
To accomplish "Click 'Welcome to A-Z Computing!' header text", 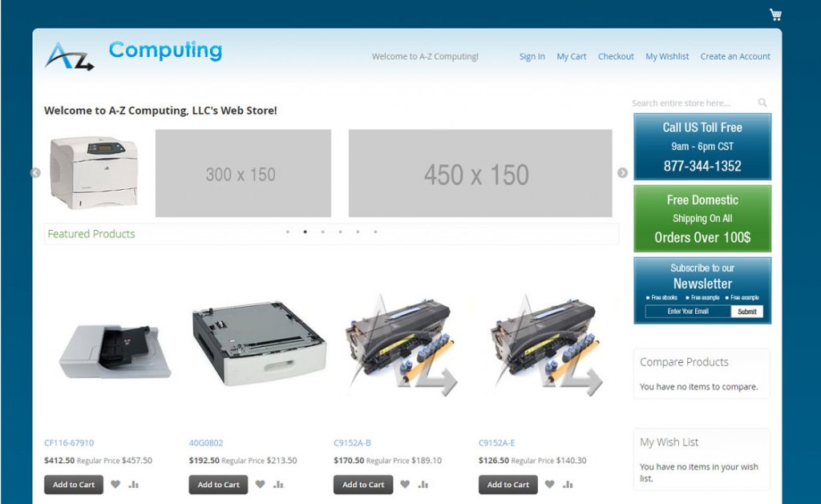I will click(425, 57).
